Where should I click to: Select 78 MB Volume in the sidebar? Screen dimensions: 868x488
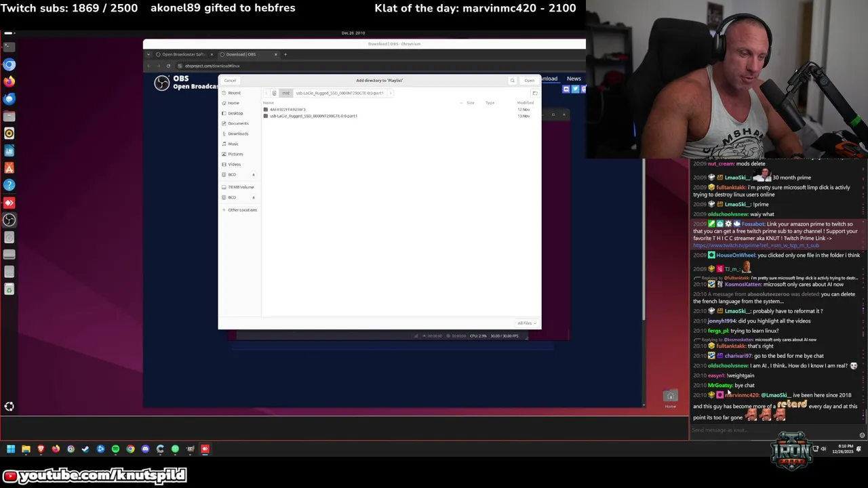(239, 187)
